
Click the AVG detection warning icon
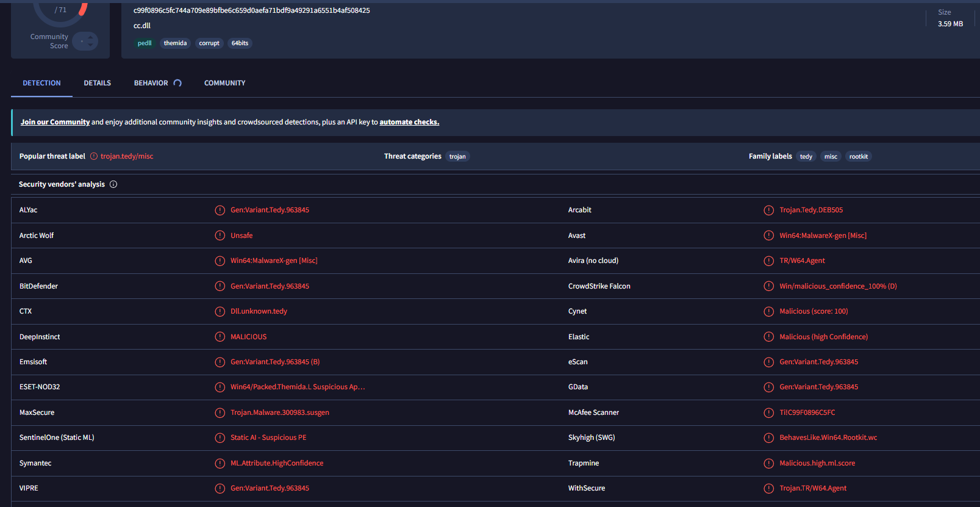click(x=220, y=261)
